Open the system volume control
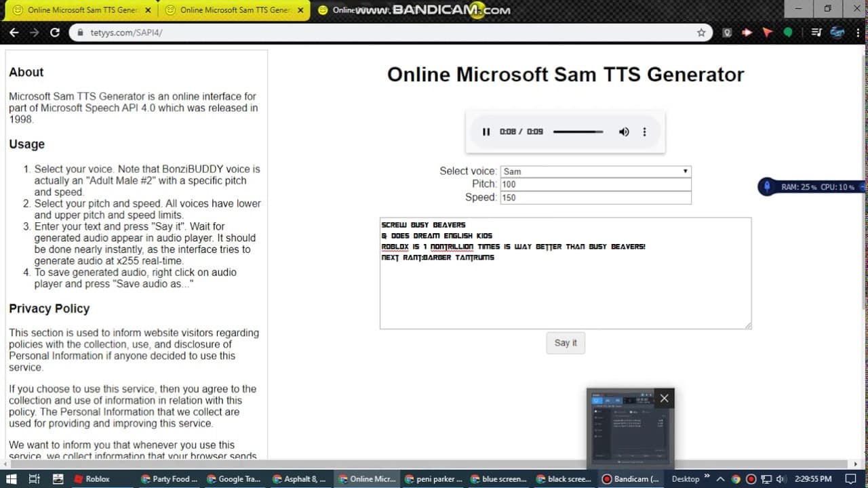Screen dimensions: 868x488 click(781, 479)
